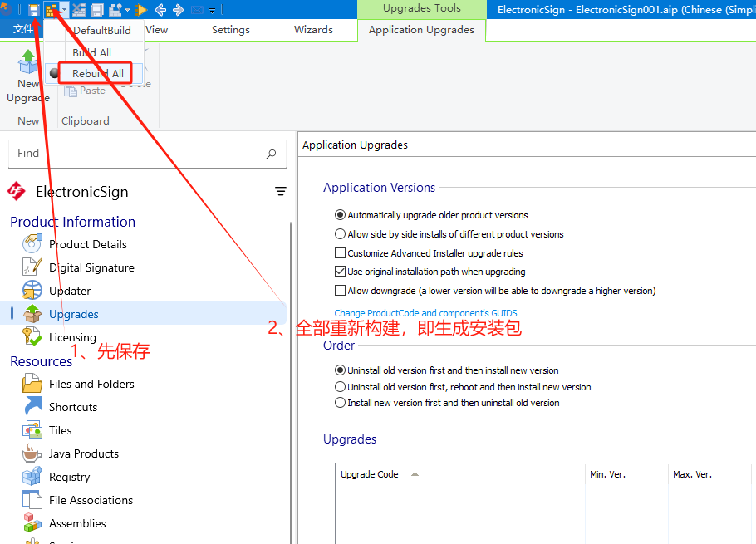
Task: Click the Product Information section heading
Action: 73,222
